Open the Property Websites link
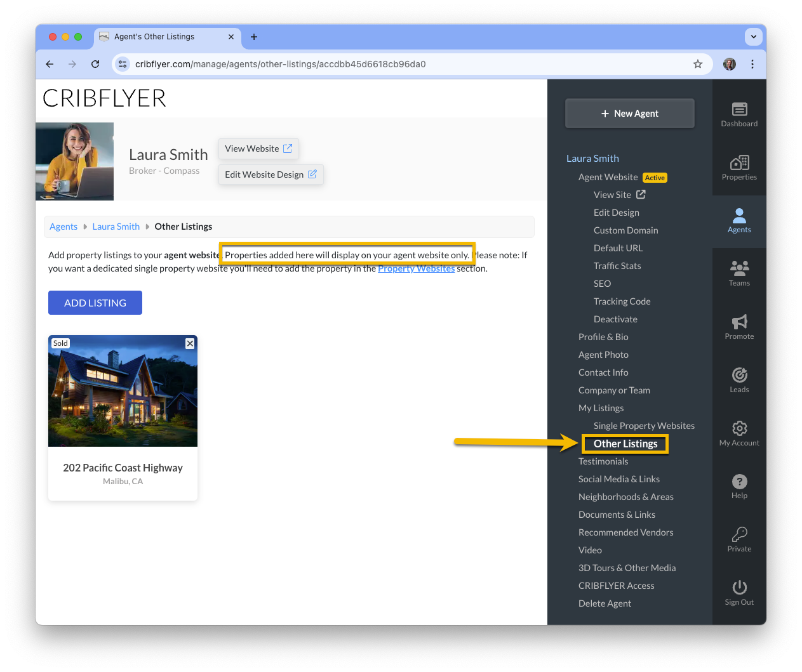 pyautogui.click(x=417, y=268)
